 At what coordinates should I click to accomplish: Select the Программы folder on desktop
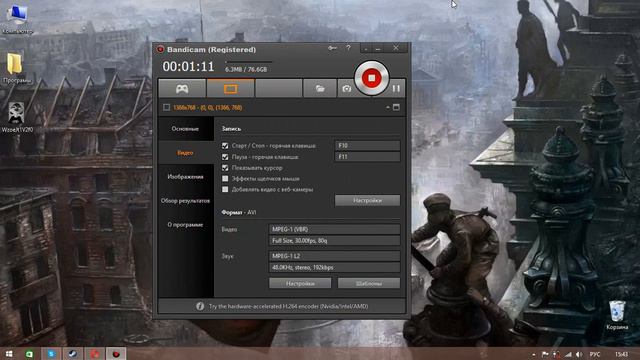tap(16, 68)
